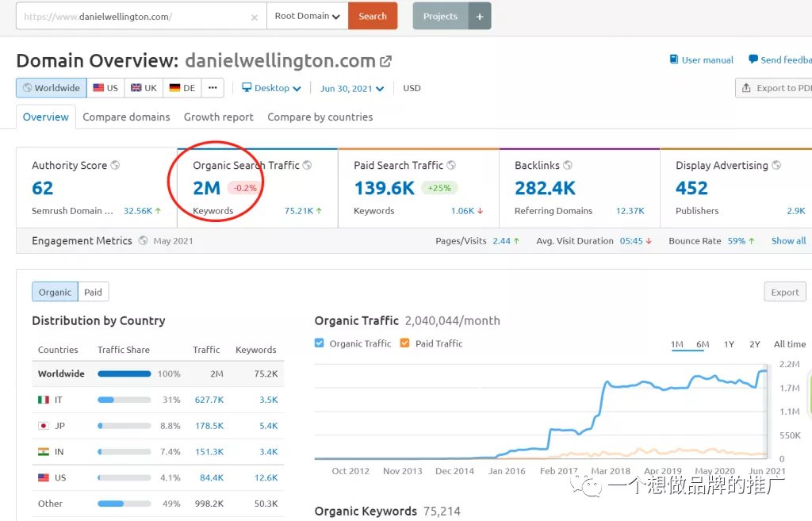Open the Desktop device dropdown
This screenshot has width=812, height=521.
click(x=271, y=88)
